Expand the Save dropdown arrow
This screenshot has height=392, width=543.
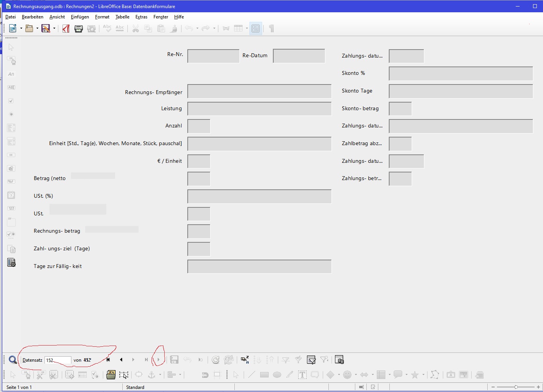click(54, 28)
